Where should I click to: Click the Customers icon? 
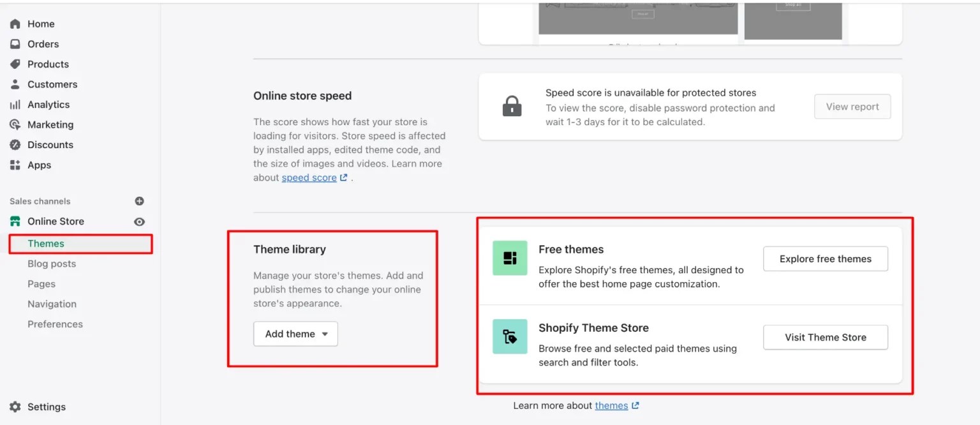pyautogui.click(x=14, y=84)
